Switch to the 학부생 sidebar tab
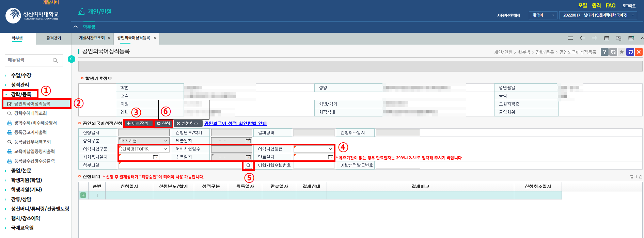The image size is (644, 238). tap(17, 38)
